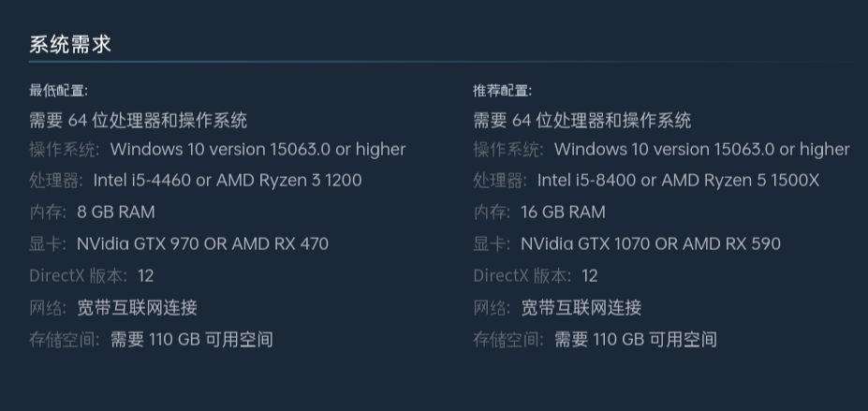Click recommended 宽带互联网连接 network text

point(581,308)
